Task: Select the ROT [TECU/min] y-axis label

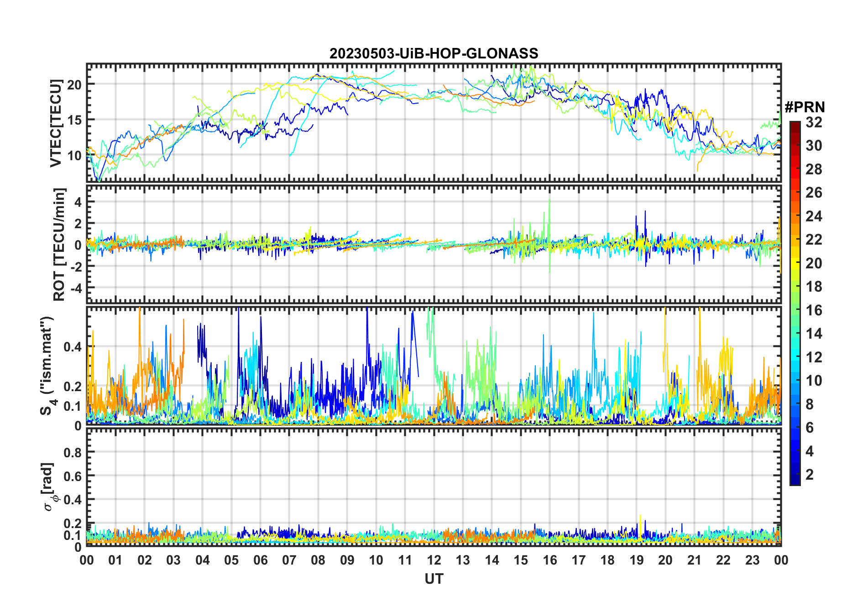Action: 59,244
